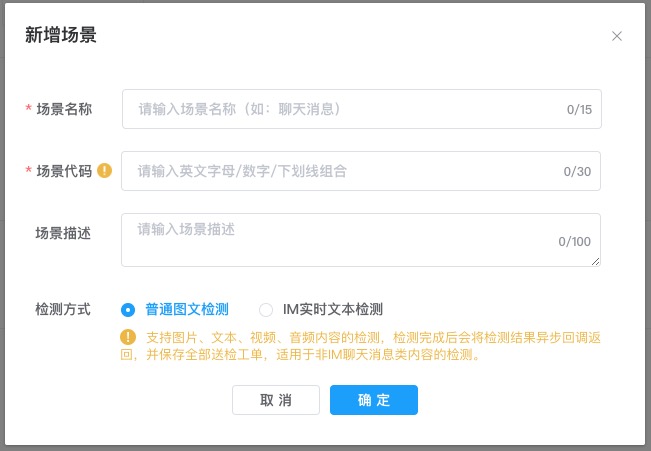The height and width of the screenshot is (451, 651).
Task: Click the 新增场景 dialog title
Action: (61, 35)
